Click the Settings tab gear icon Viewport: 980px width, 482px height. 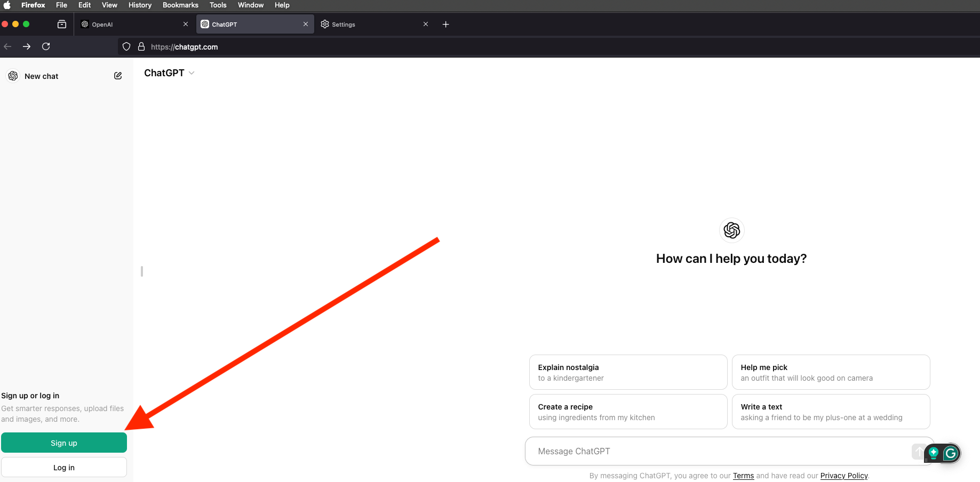click(x=325, y=24)
